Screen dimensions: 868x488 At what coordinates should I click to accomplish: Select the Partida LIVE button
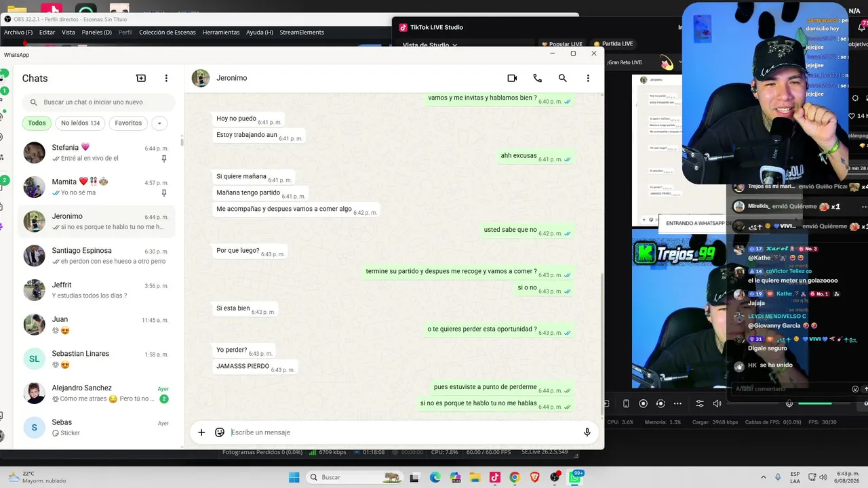[x=613, y=44]
